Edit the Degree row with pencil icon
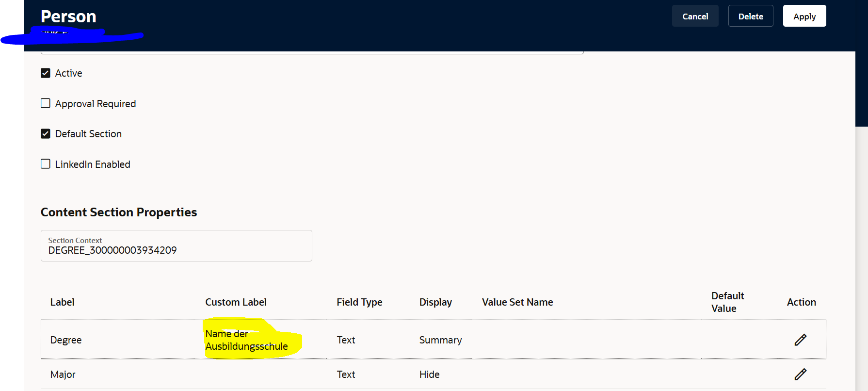Screen dimensions: 868x391 (801, 340)
